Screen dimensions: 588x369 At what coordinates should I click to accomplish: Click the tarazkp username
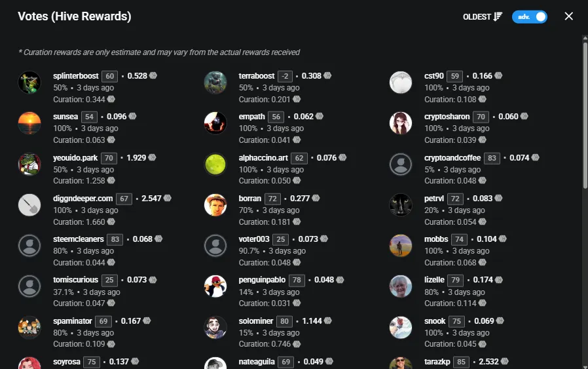pos(437,362)
